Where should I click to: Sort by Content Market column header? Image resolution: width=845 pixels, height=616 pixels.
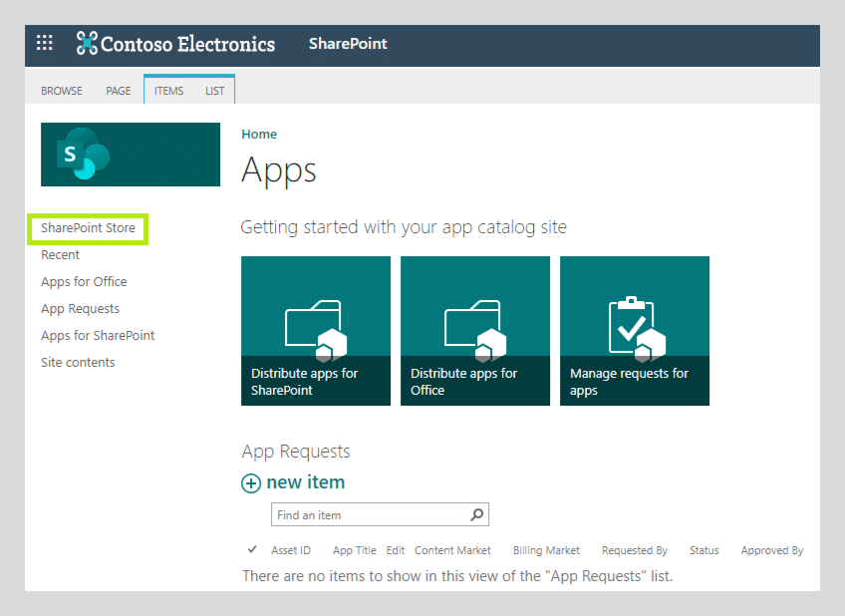[452, 550]
